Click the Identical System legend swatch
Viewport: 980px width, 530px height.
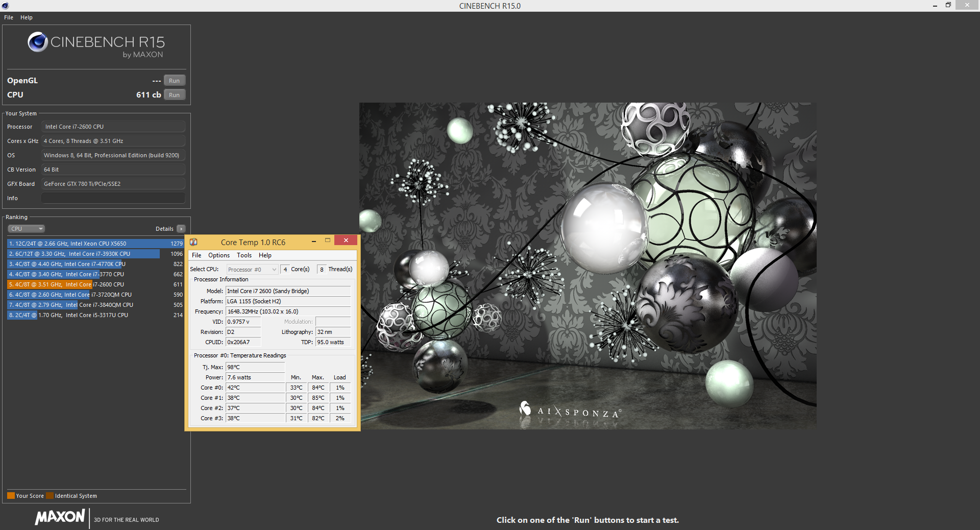click(x=50, y=496)
